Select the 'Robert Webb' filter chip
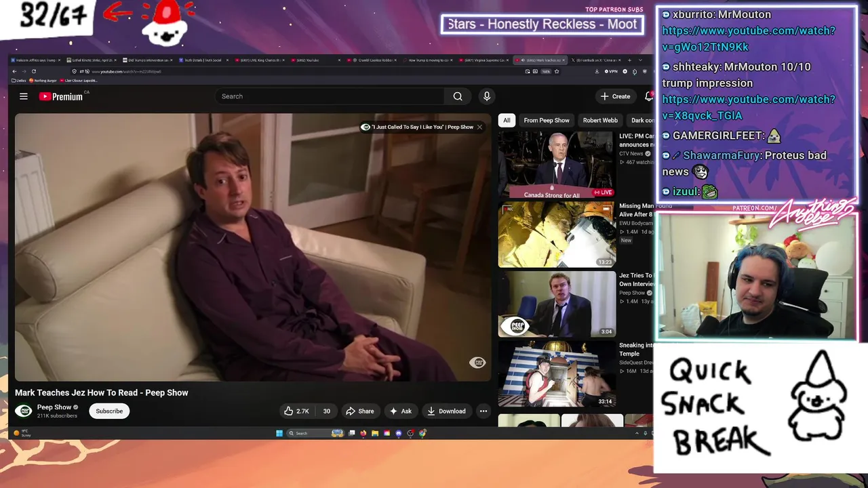Screen dimensions: 868x488 tap(600, 120)
